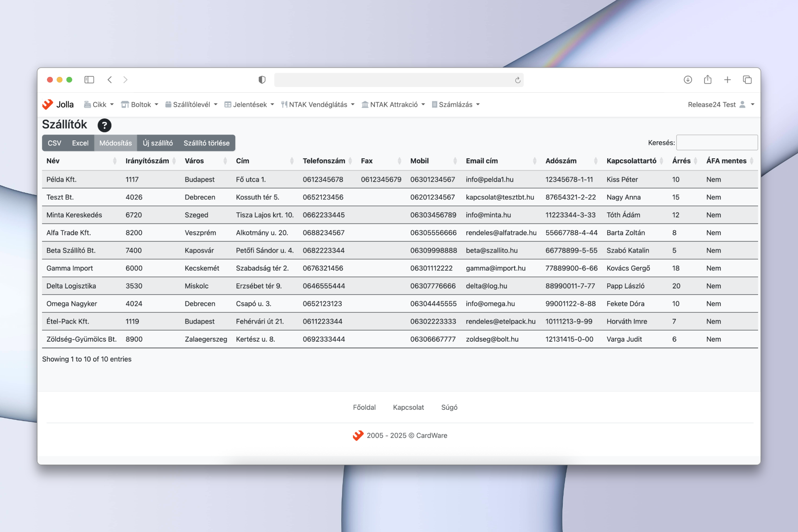Click the fax number 0612345679 cell
Screen dimensions: 798x532
point(381,180)
